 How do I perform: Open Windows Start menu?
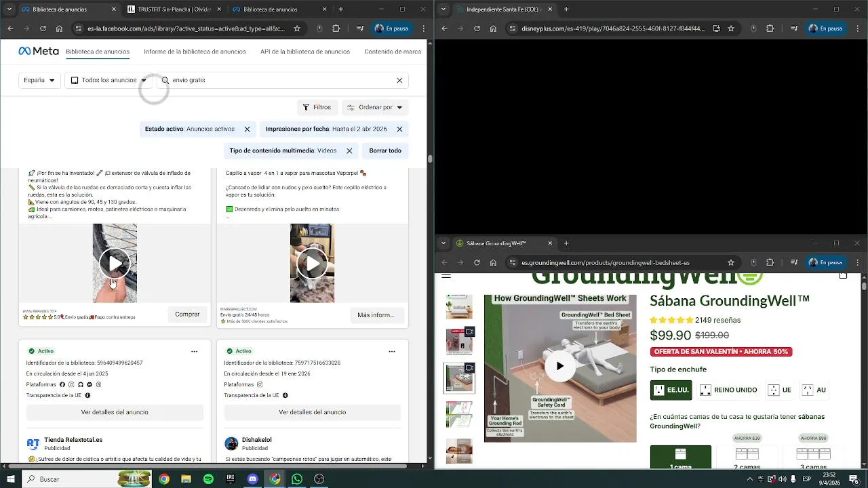tap(11, 479)
